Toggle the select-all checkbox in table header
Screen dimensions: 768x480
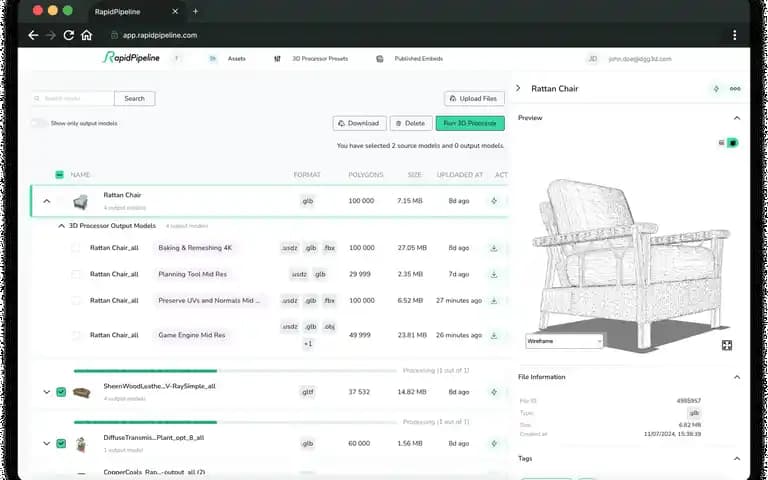click(x=60, y=175)
